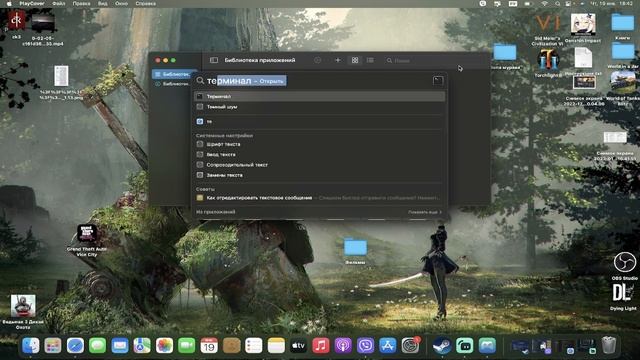Open Trash in the Dock
The image size is (640, 360).
[609, 345]
